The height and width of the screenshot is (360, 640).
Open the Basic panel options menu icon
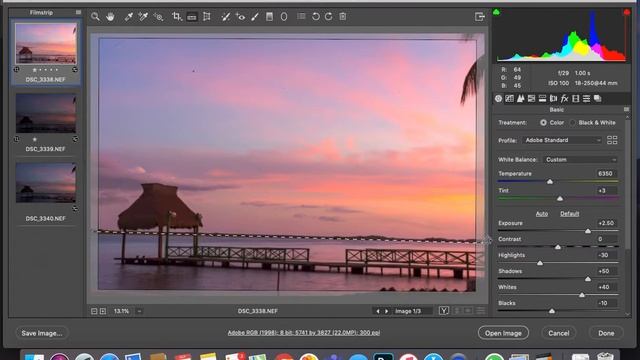pyautogui.click(x=626, y=109)
